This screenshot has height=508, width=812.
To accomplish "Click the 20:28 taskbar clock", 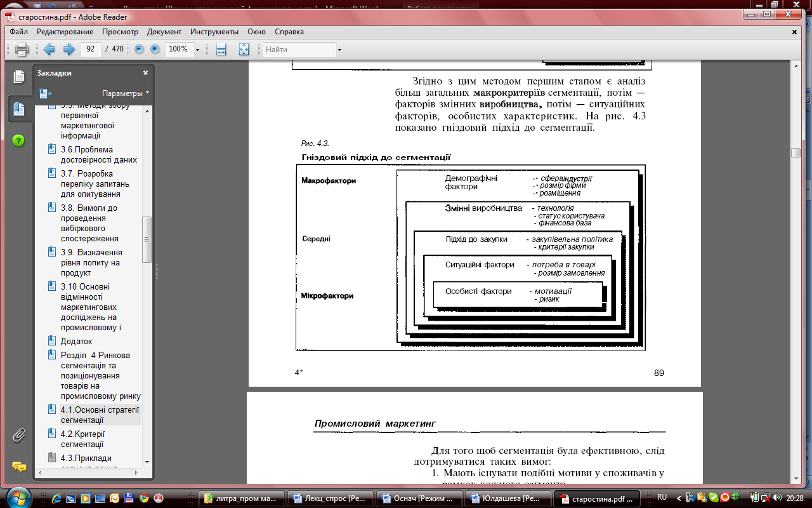I will tap(796, 498).
